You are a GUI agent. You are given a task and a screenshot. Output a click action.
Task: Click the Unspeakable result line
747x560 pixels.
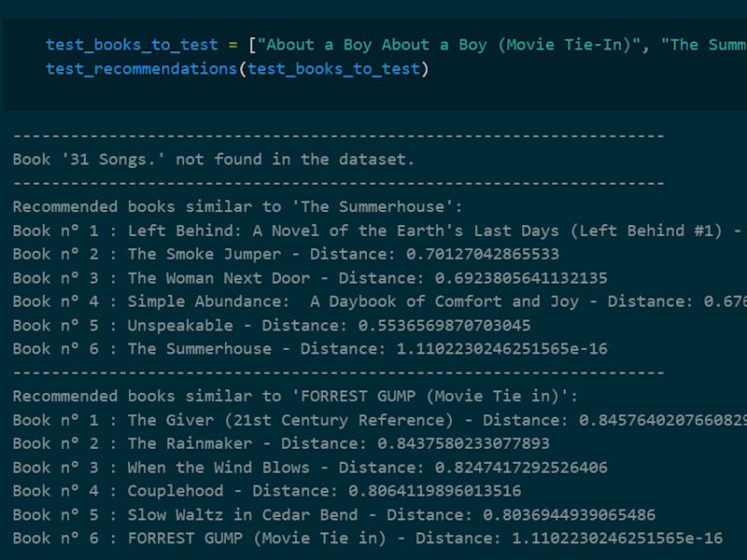click(272, 325)
